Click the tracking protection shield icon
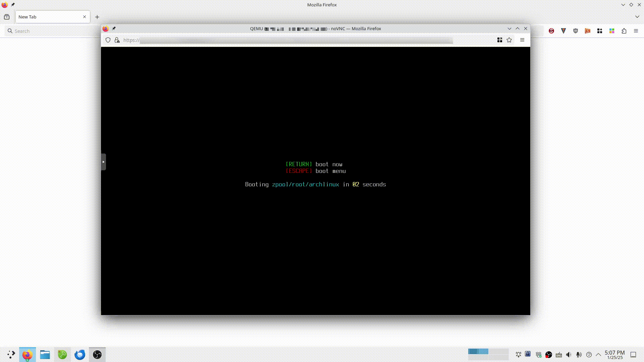This screenshot has width=644, height=362. pos(108,40)
